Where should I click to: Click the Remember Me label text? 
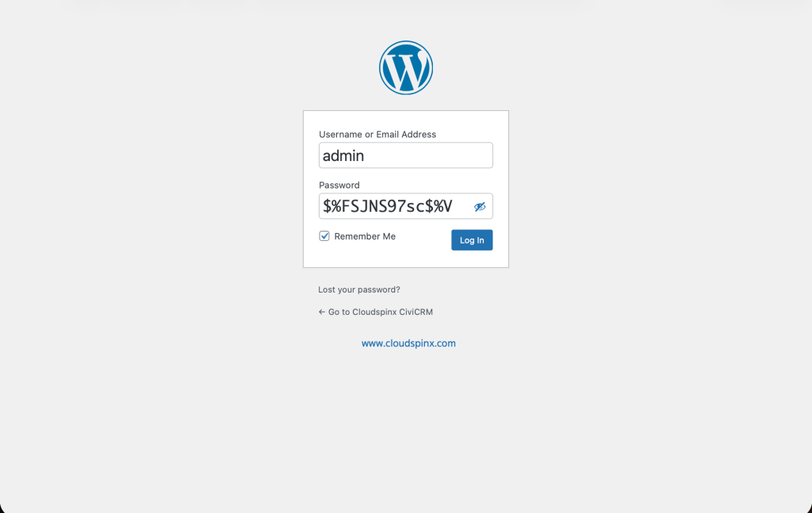(365, 236)
